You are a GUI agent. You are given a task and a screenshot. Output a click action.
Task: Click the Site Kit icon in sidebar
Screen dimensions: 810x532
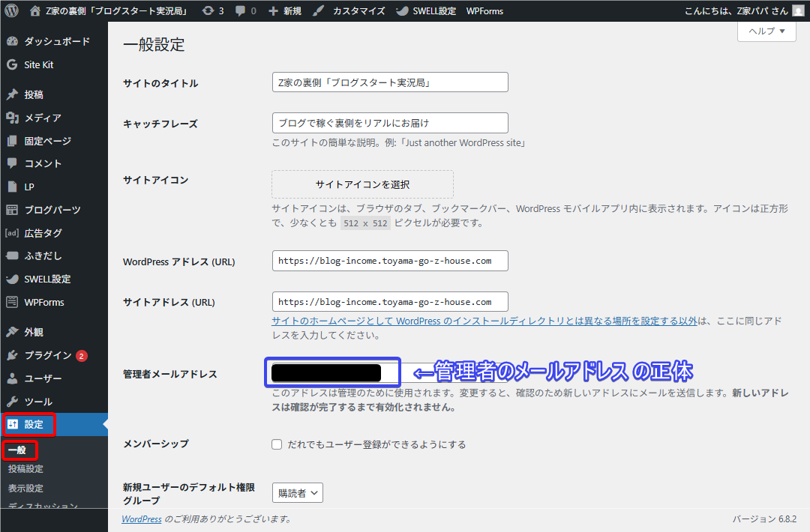point(12,65)
